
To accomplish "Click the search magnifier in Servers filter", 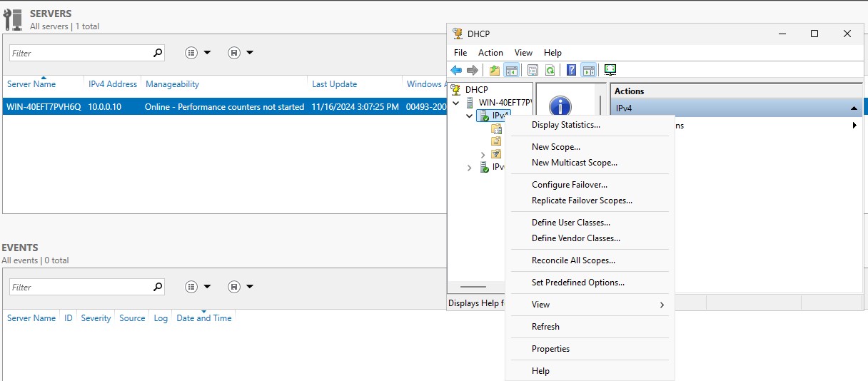I will click(158, 53).
